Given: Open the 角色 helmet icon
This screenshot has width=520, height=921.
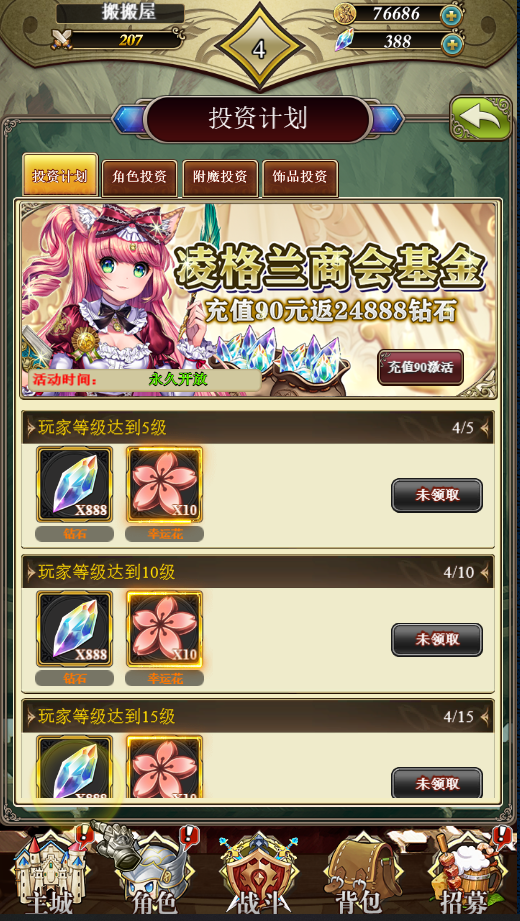Looking at the screenshot, I should coord(154,875).
